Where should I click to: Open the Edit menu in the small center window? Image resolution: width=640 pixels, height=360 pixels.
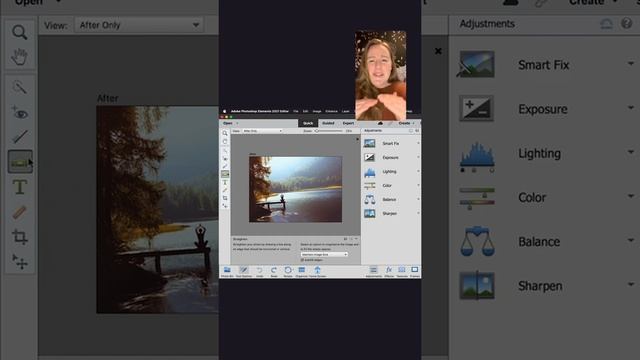pos(305,111)
